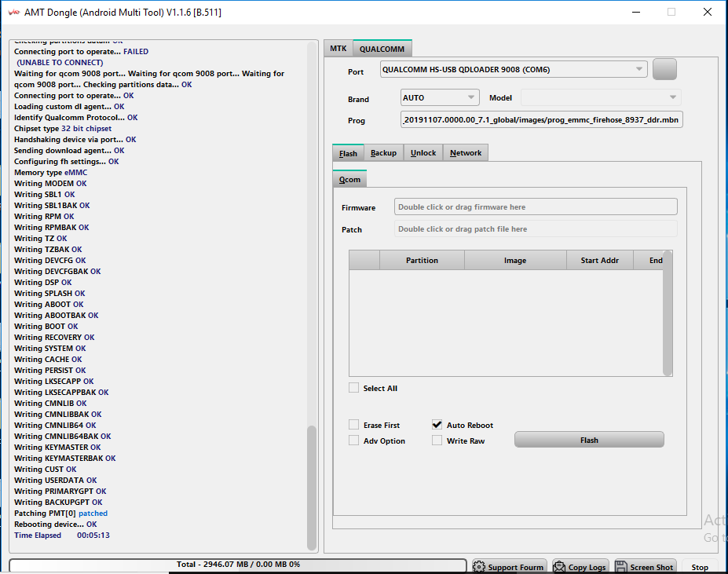Click the blank first column header
Screen dimensions: 728x574
tap(364, 260)
